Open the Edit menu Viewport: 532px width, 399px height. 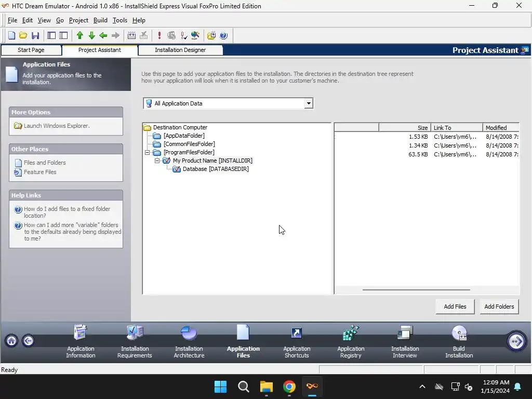coord(28,20)
